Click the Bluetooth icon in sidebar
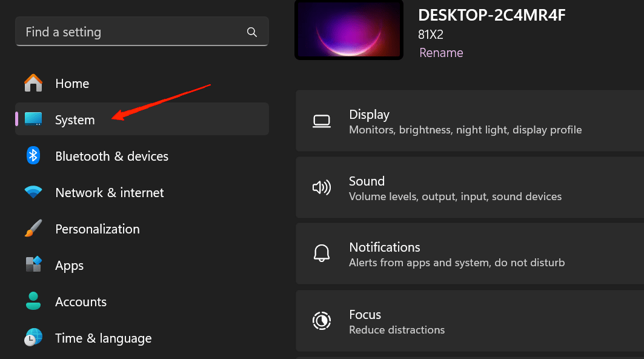Image resolution: width=644 pixels, height=359 pixels. pos(33,156)
